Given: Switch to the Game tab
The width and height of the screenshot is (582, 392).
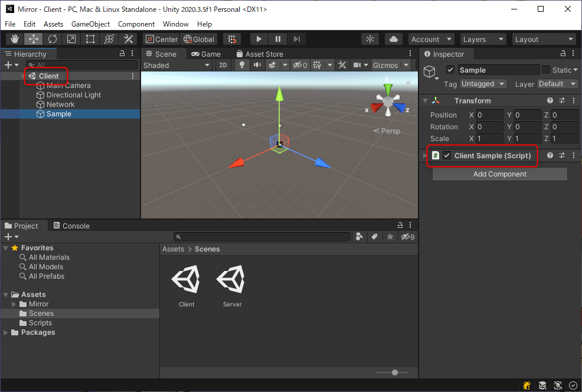Looking at the screenshot, I should click(x=206, y=54).
